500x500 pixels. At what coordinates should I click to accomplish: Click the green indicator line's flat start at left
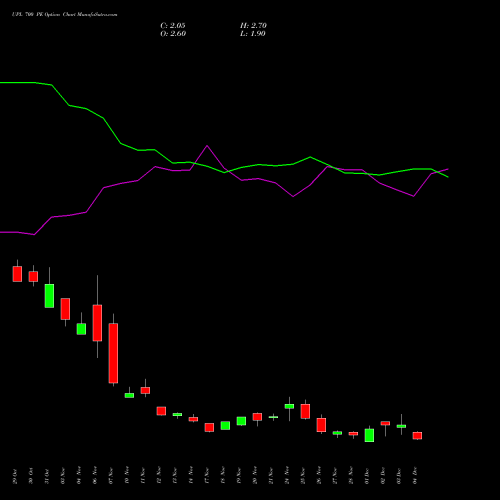pyautogui.click(x=18, y=82)
